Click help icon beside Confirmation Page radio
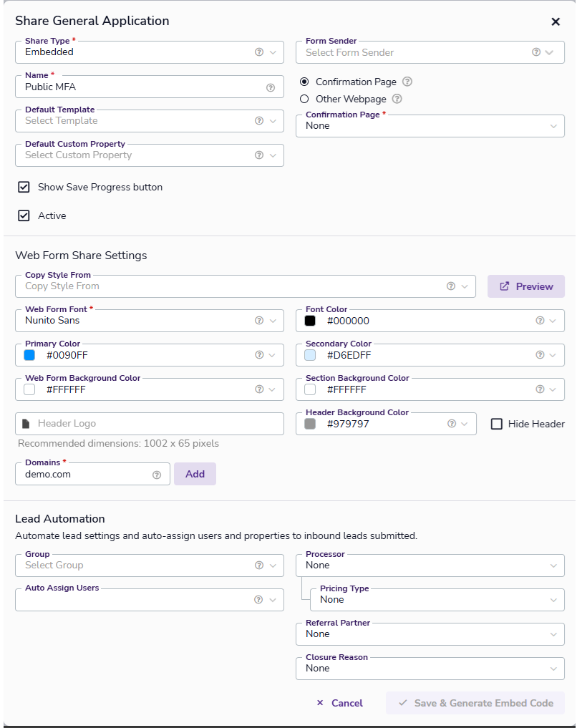 [x=407, y=82]
